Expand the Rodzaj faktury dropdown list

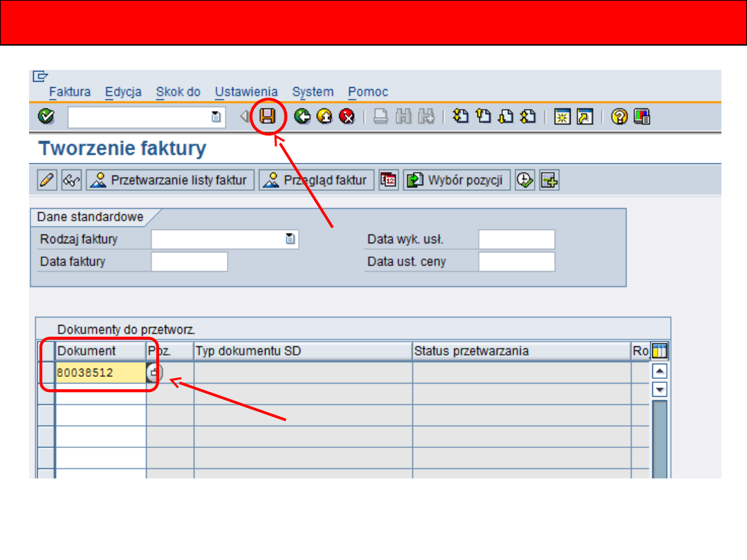point(290,239)
